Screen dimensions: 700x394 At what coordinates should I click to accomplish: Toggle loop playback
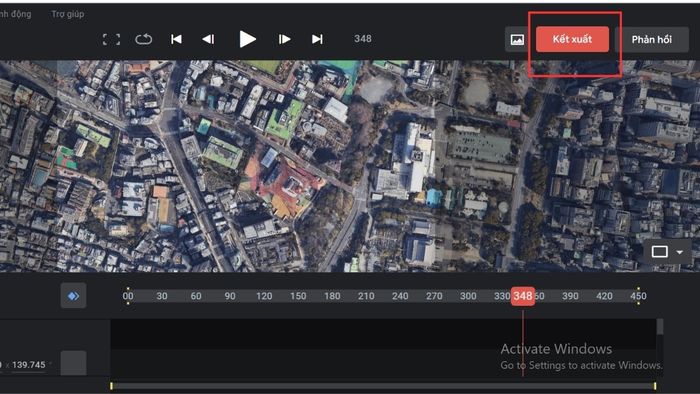[143, 39]
